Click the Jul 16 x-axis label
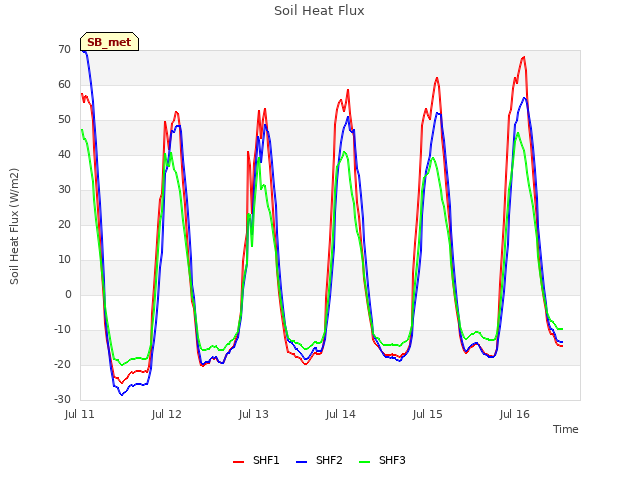The image size is (640, 480). 514,414
